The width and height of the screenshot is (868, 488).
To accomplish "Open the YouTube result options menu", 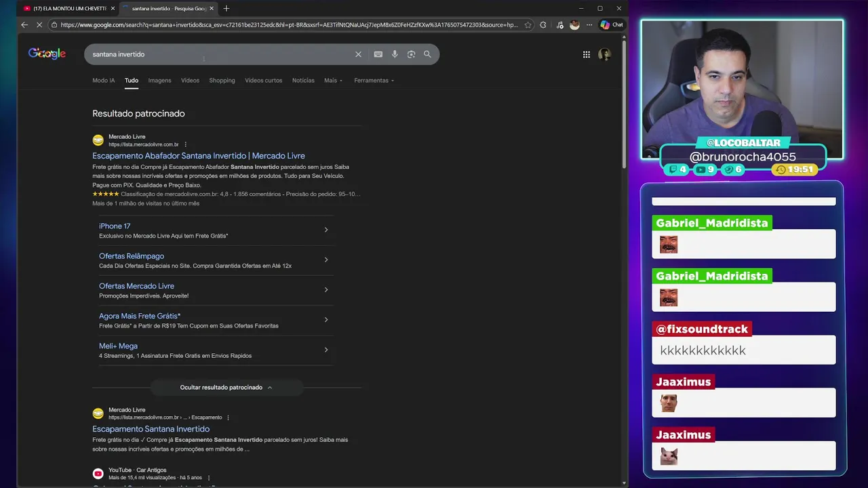I will (x=209, y=478).
